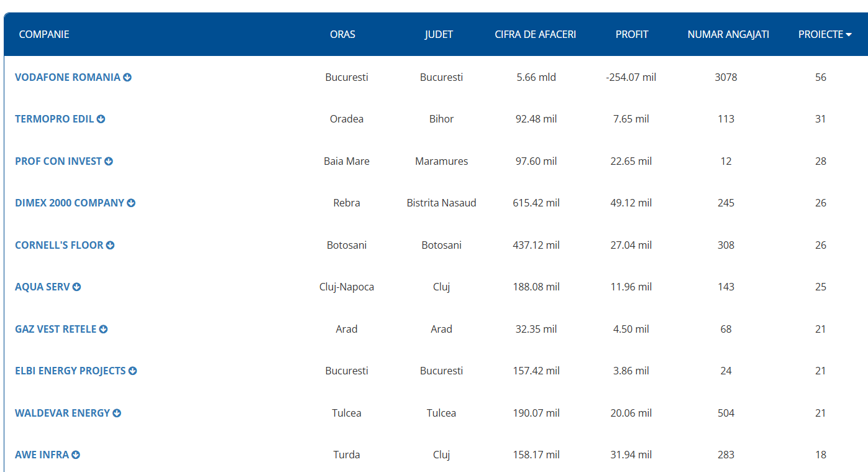
Task: Sort by Numar Angajati column header
Action: [x=728, y=34]
